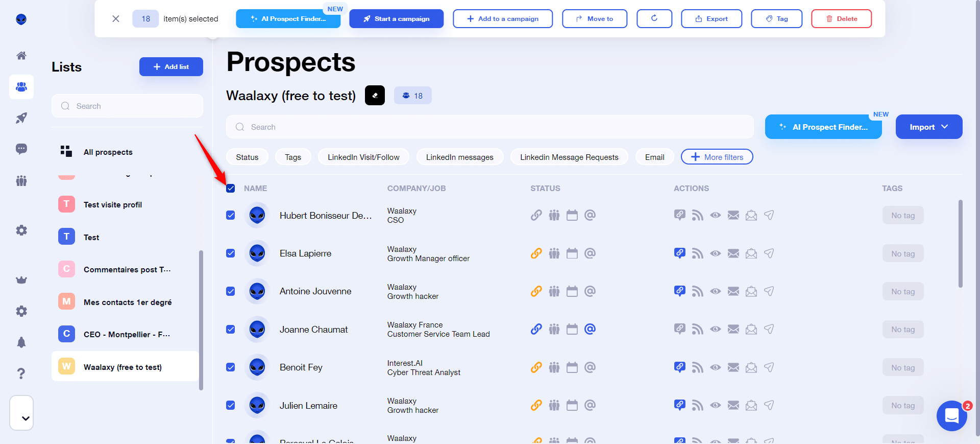Viewport: 980px width, 444px height.
Task: Open the help question mark icon
Action: pyautogui.click(x=21, y=373)
